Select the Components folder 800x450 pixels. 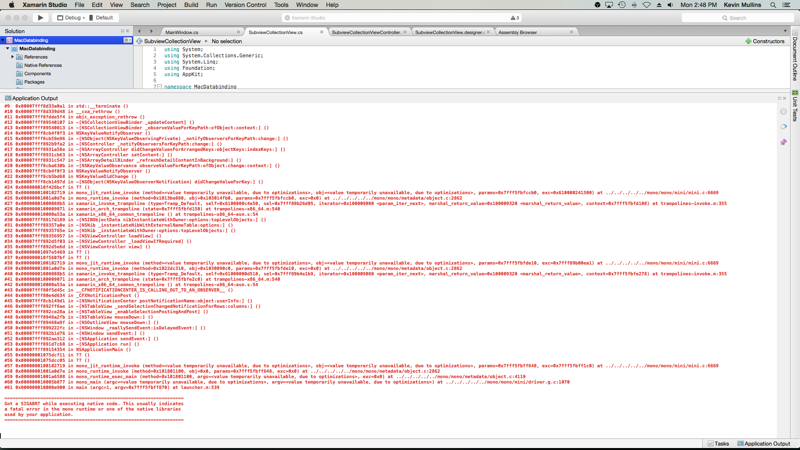coord(37,73)
